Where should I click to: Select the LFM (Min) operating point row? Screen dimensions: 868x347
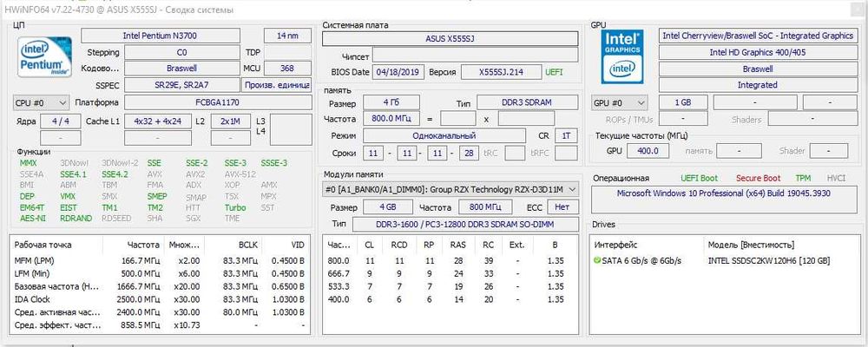tap(160, 273)
